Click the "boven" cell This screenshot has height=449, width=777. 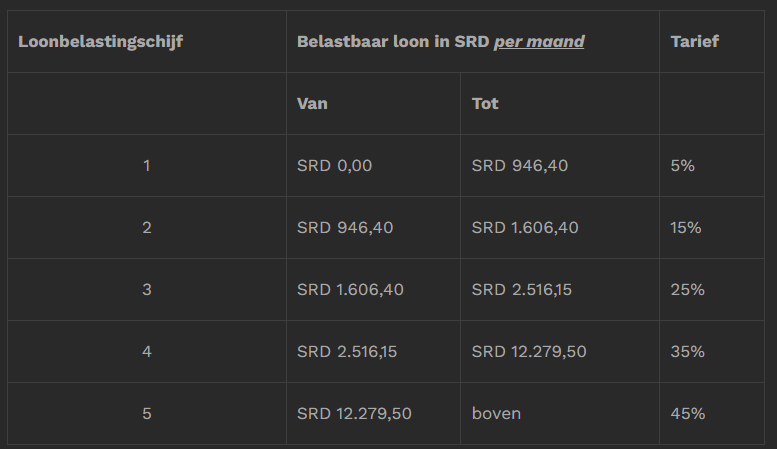[496, 413]
